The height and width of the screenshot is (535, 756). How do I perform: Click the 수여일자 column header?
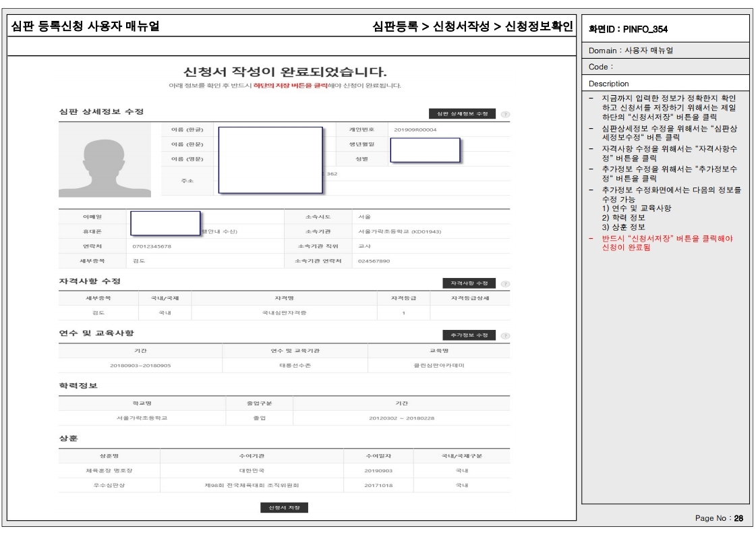click(x=378, y=456)
